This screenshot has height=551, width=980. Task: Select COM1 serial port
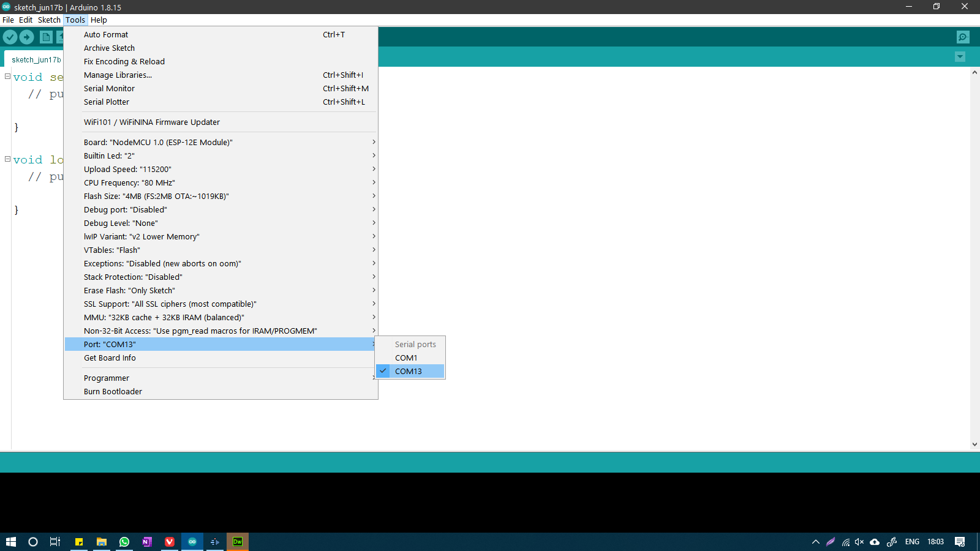[x=410, y=358]
